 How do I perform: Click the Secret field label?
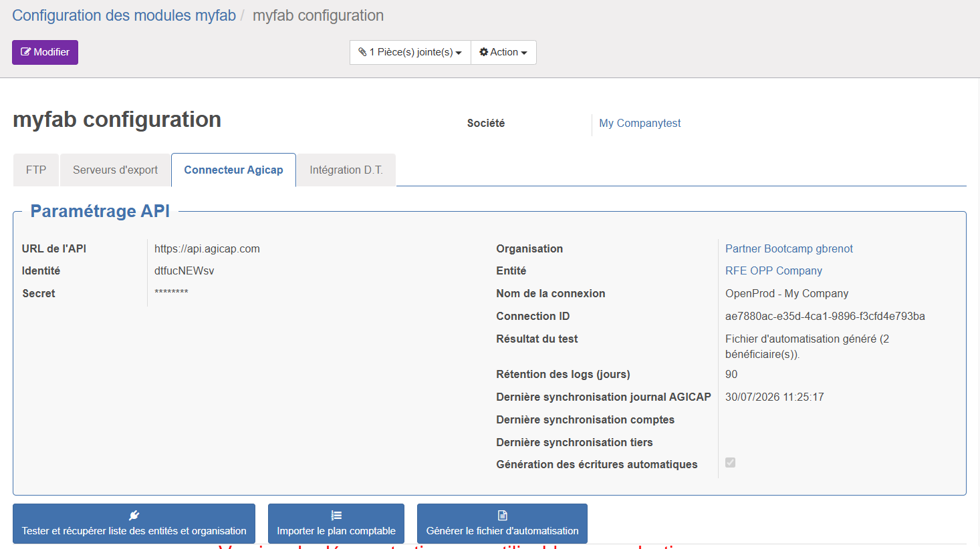(39, 294)
